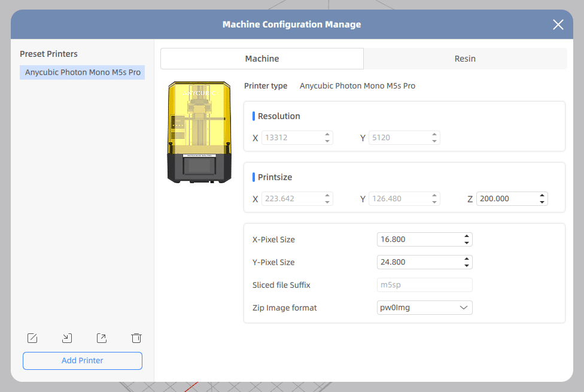584x392 pixels.
Task: Click the Anycubic printer preview image
Action: (198, 132)
